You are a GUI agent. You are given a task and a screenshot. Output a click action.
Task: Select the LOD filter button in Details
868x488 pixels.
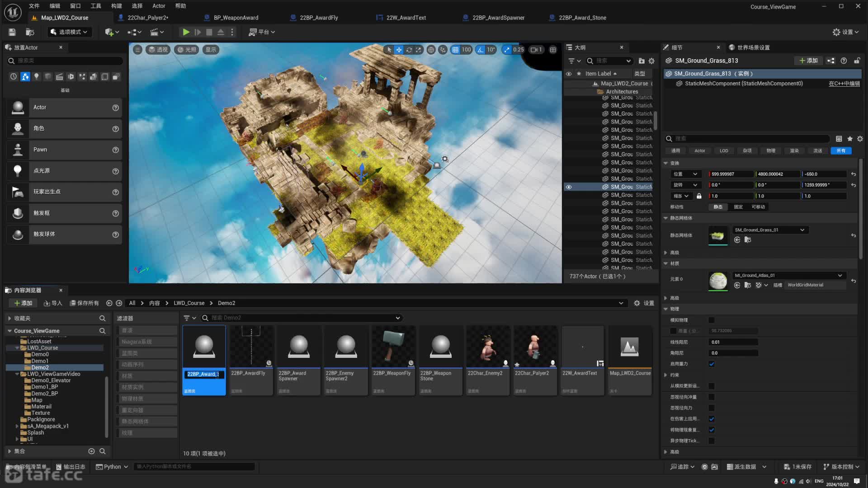[724, 151]
